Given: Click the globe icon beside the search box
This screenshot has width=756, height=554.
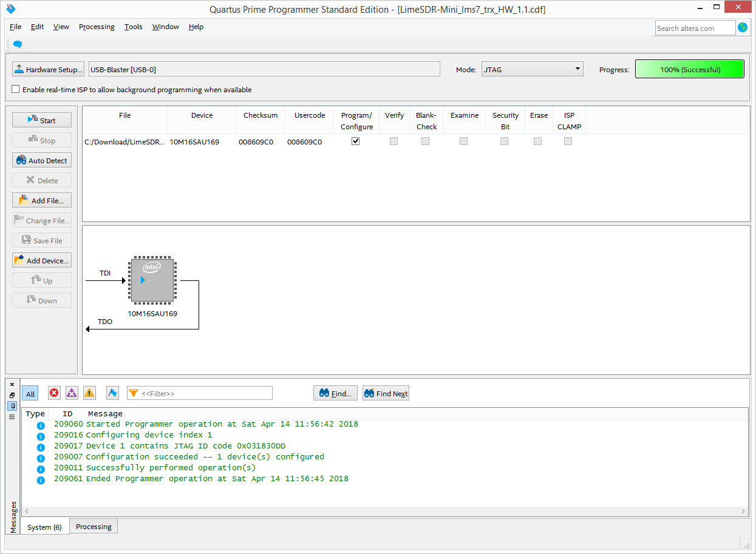Looking at the screenshot, I should [742, 27].
